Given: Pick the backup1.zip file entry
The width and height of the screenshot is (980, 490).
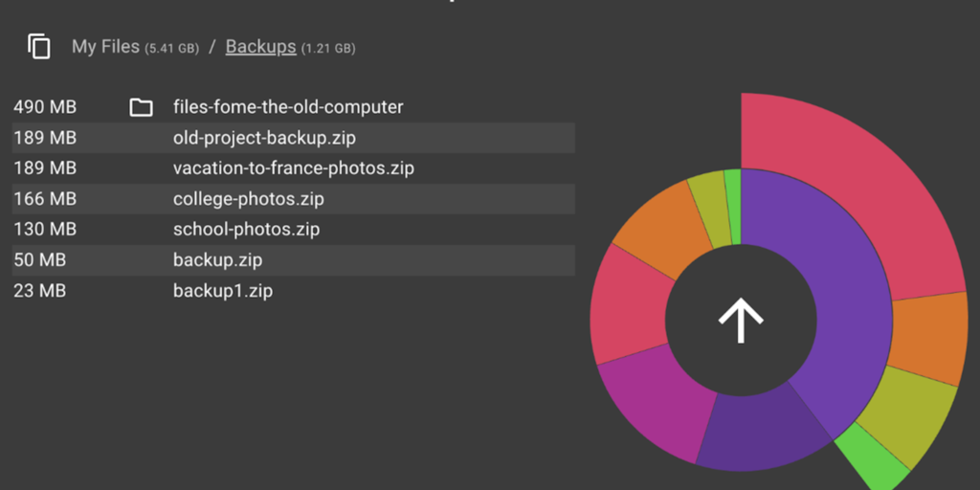Looking at the screenshot, I should pos(222,291).
